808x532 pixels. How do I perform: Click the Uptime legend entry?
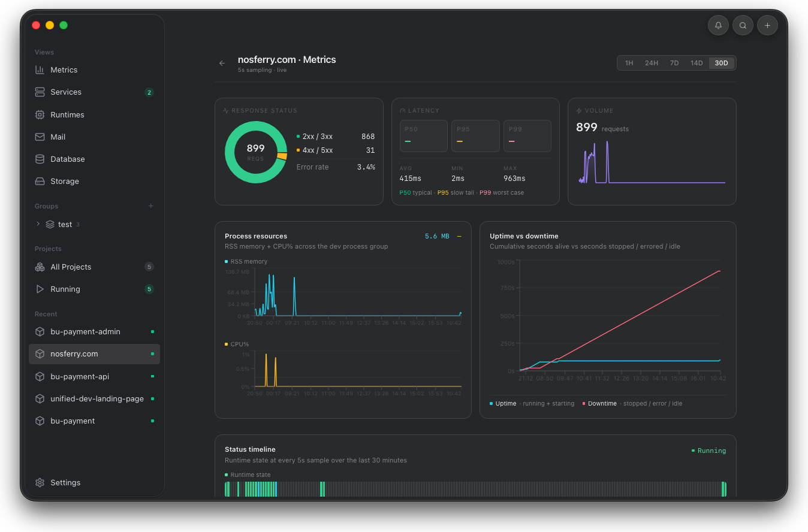[x=532, y=403]
